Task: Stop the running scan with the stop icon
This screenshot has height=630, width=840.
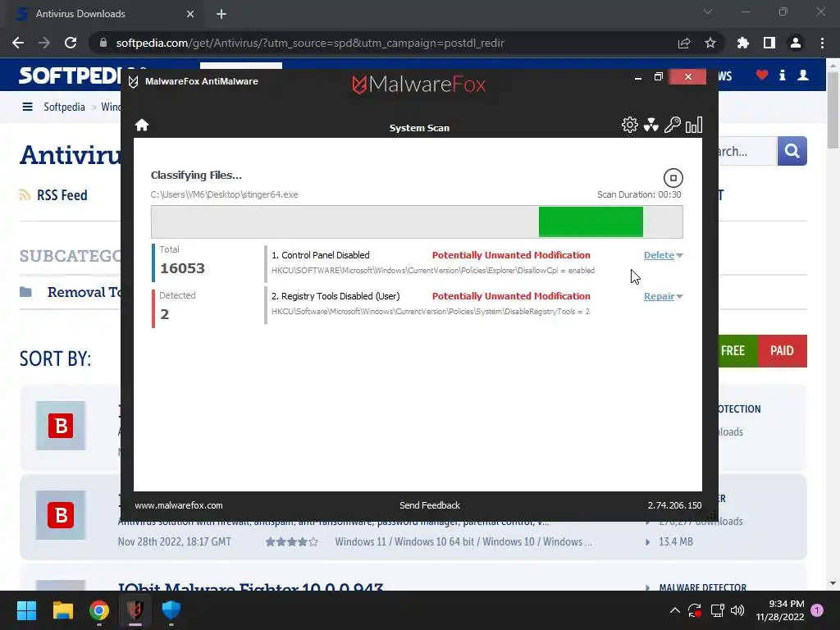Action: click(673, 178)
